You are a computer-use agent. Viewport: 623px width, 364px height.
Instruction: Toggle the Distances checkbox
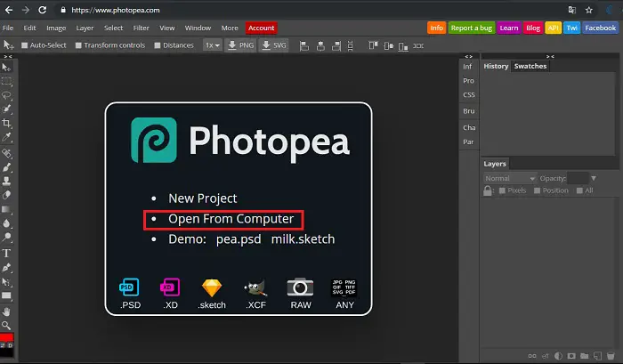[158, 45]
